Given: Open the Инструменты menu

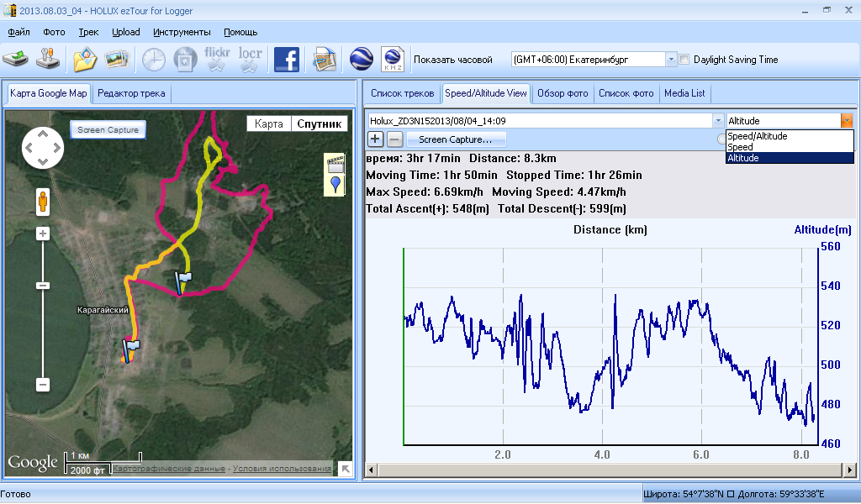Looking at the screenshot, I should [182, 32].
